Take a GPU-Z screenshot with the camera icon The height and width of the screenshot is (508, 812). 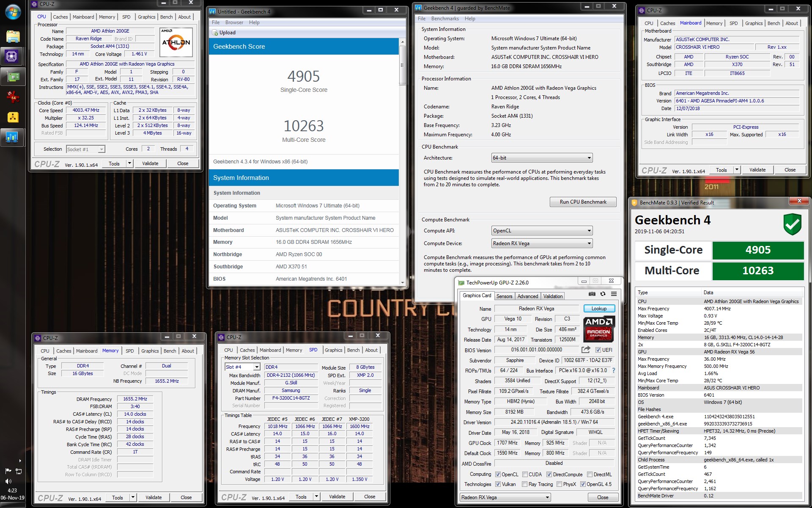[x=592, y=294]
